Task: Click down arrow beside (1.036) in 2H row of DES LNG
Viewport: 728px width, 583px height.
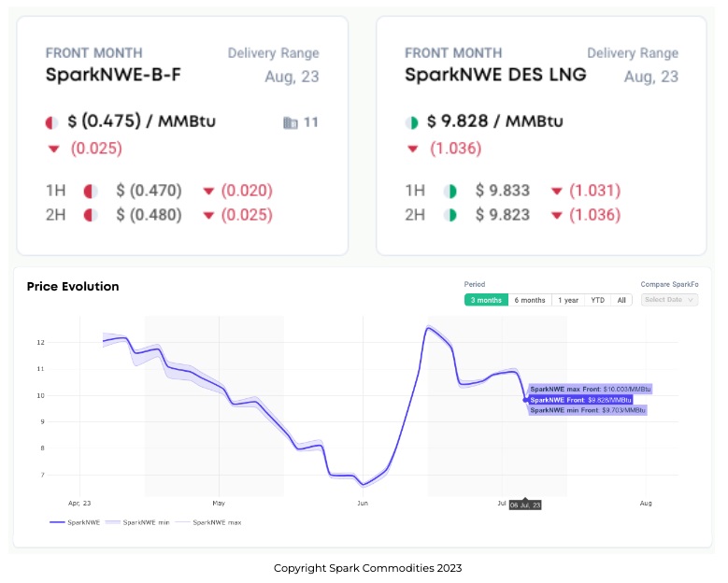Action: 557,216
